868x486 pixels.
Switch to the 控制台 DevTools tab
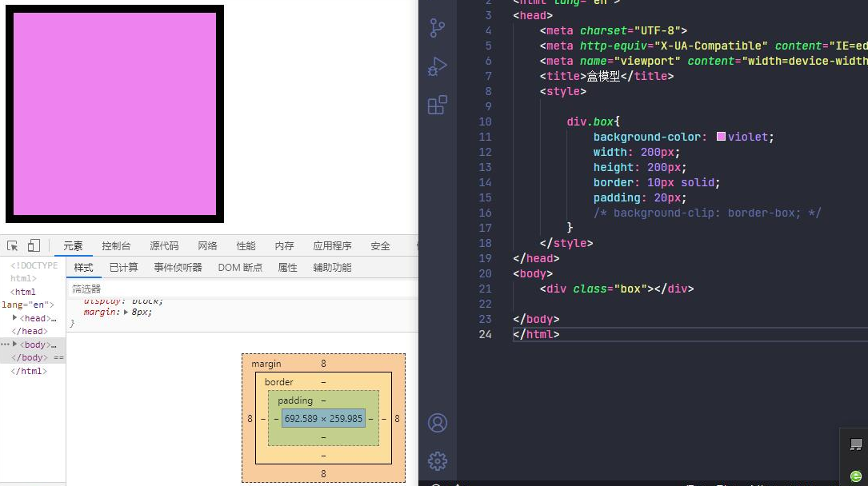(116, 246)
